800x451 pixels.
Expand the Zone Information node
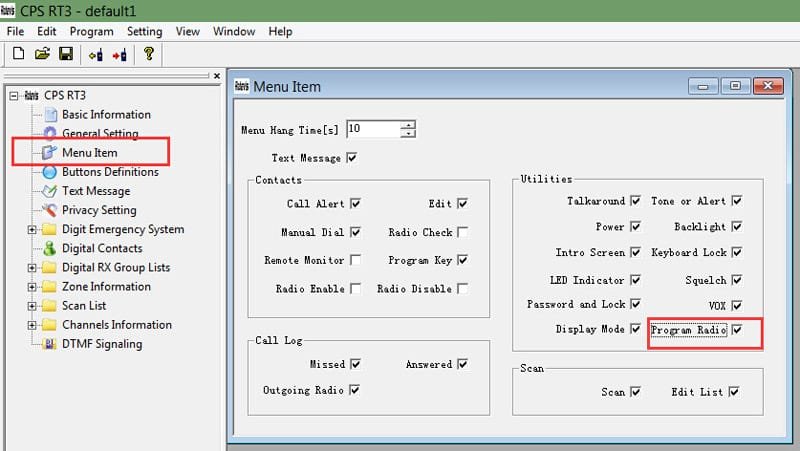coord(32,287)
